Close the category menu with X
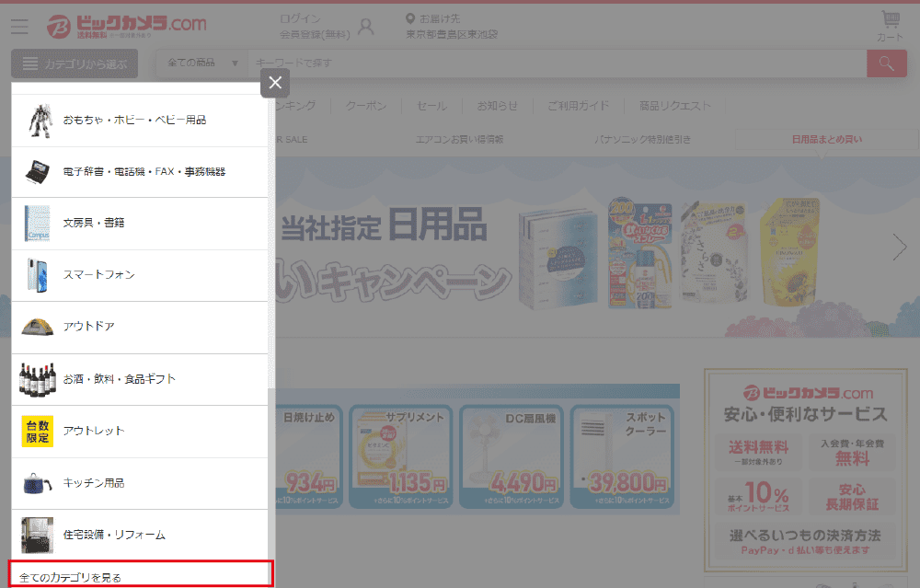This screenshot has width=920, height=588. [x=275, y=83]
